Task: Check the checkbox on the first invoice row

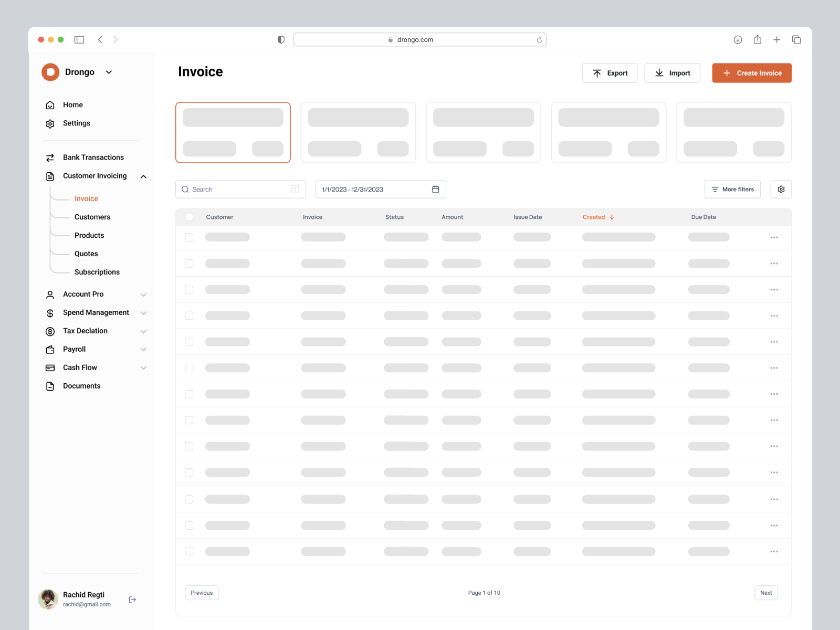Action: (189, 237)
